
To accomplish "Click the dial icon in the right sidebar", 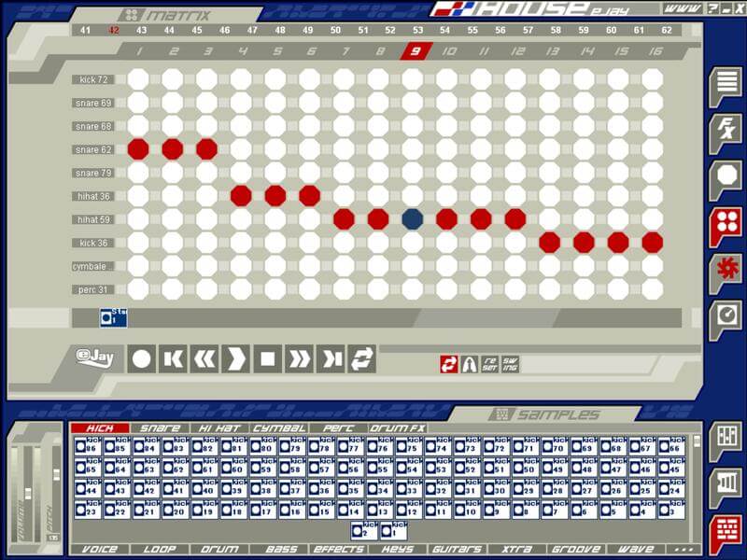I will pos(724,315).
